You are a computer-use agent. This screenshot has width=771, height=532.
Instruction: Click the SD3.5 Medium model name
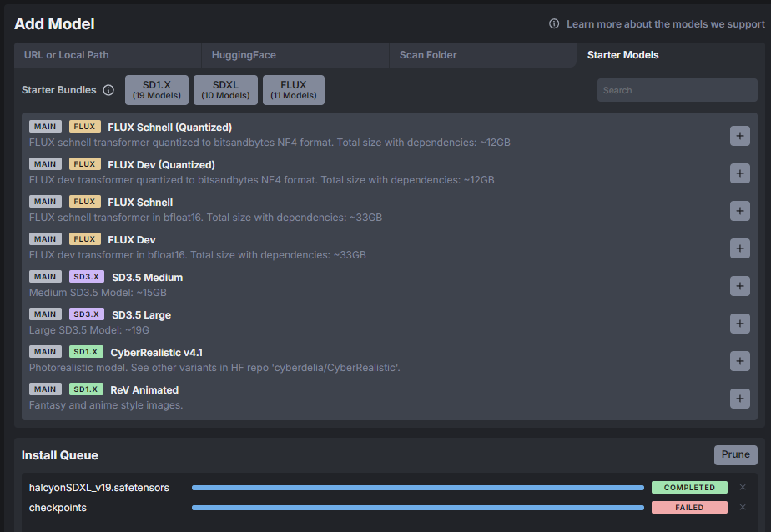(x=147, y=278)
